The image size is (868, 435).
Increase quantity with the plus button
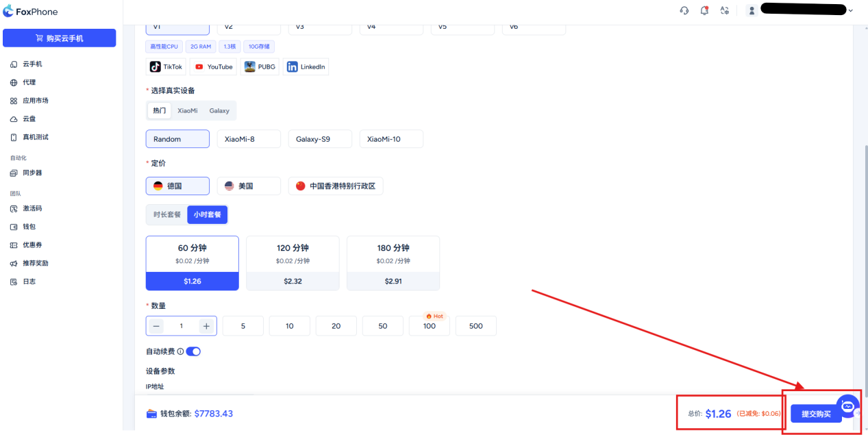206,326
